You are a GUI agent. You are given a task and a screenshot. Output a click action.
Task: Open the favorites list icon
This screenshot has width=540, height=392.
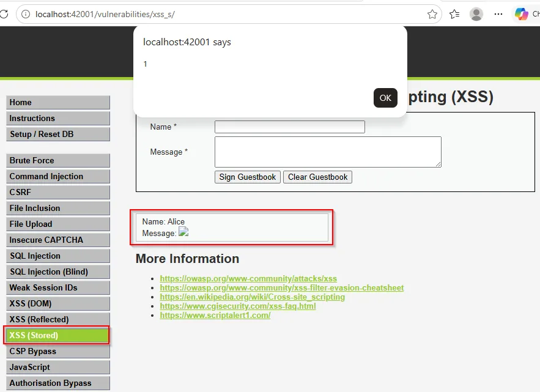[454, 14]
